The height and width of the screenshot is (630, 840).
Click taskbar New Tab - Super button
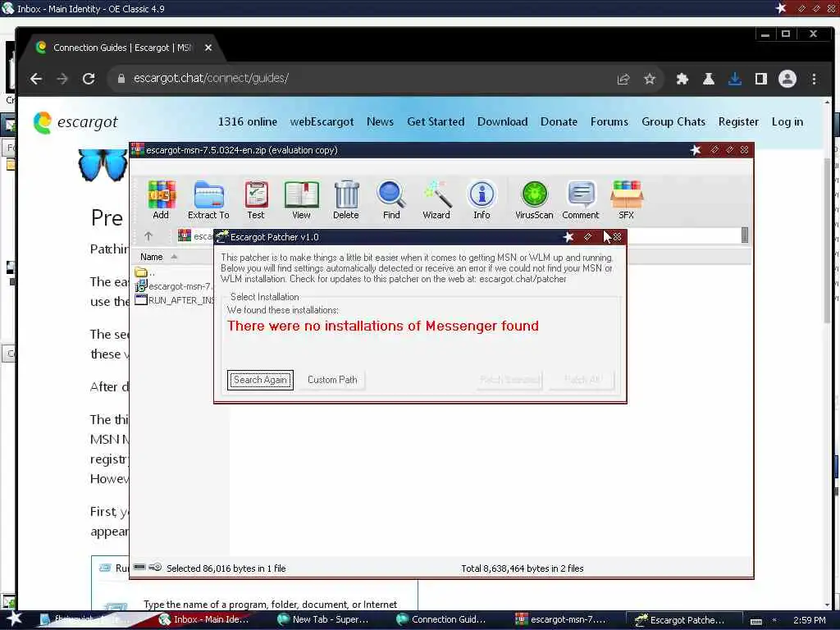point(323,620)
